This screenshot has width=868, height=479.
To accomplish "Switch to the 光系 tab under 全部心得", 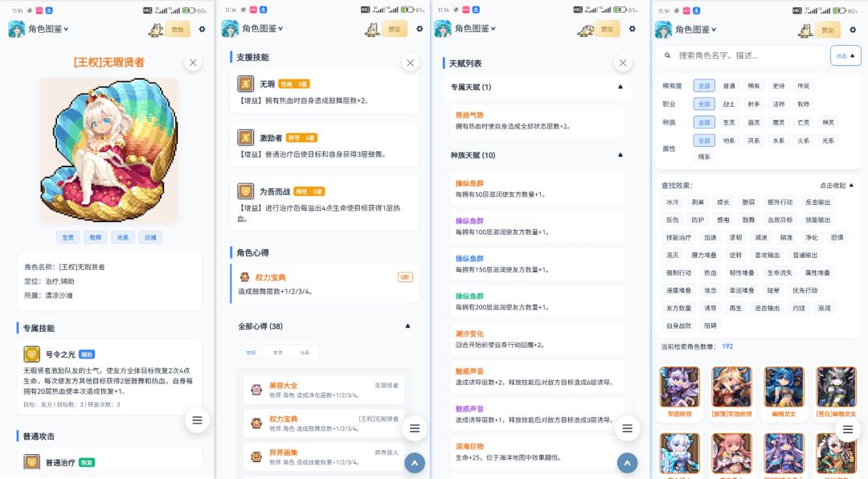I will pyautogui.click(x=305, y=353).
